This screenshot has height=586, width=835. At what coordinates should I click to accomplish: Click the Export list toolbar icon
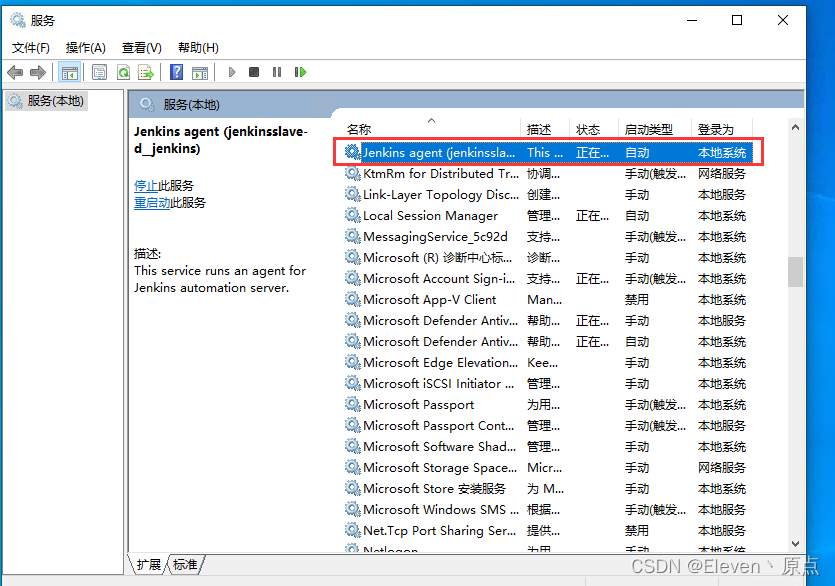tap(146, 72)
